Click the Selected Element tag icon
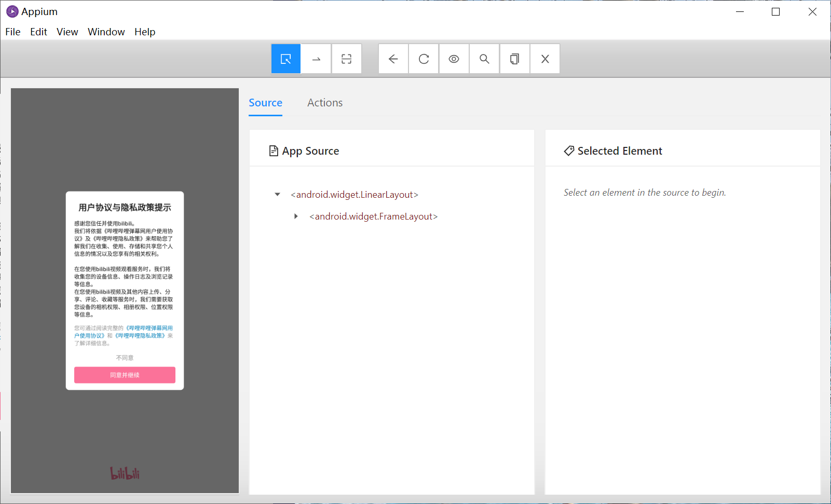Screen dimensions: 831x504 click(569, 151)
